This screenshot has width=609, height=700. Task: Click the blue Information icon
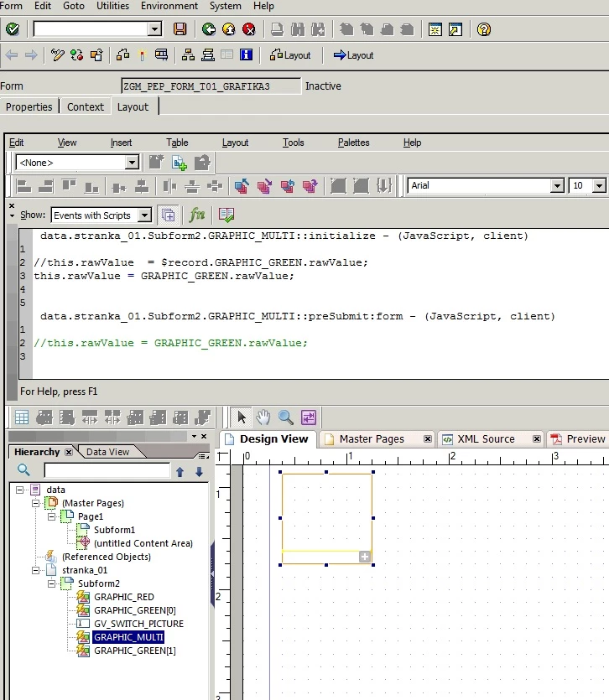point(246,55)
